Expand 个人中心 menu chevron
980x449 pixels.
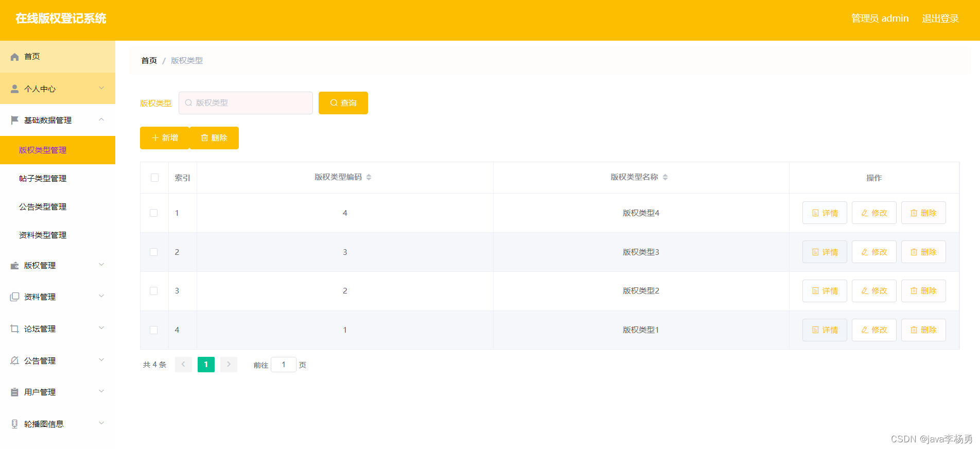click(101, 88)
